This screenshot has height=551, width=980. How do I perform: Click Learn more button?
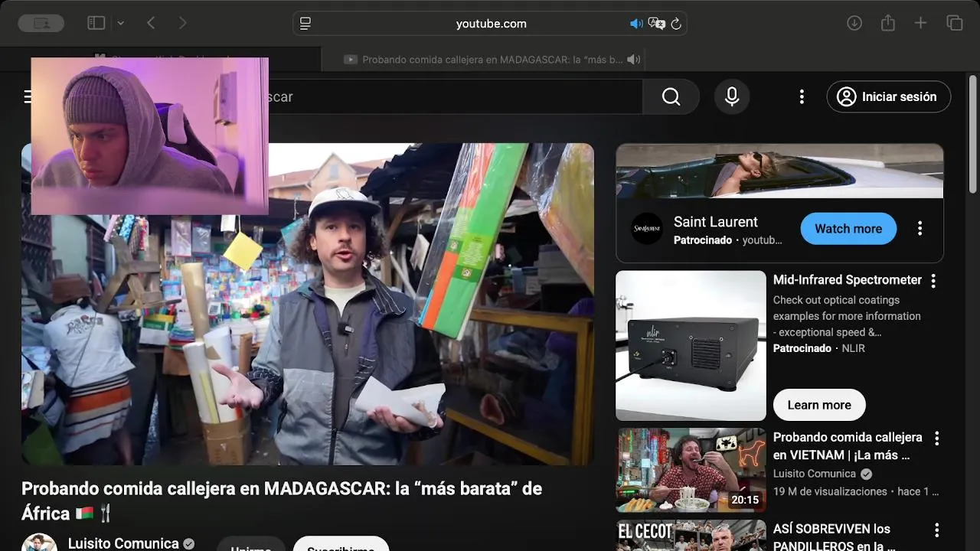819,405
